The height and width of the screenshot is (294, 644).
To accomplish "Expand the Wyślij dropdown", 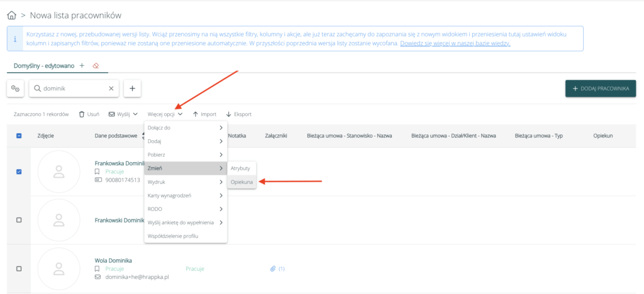I will (123, 114).
